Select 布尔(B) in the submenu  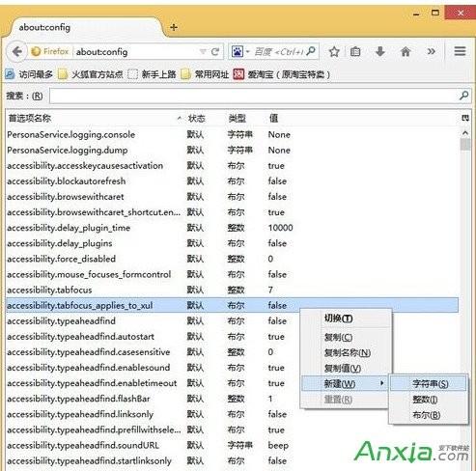(x=429, y=415)
